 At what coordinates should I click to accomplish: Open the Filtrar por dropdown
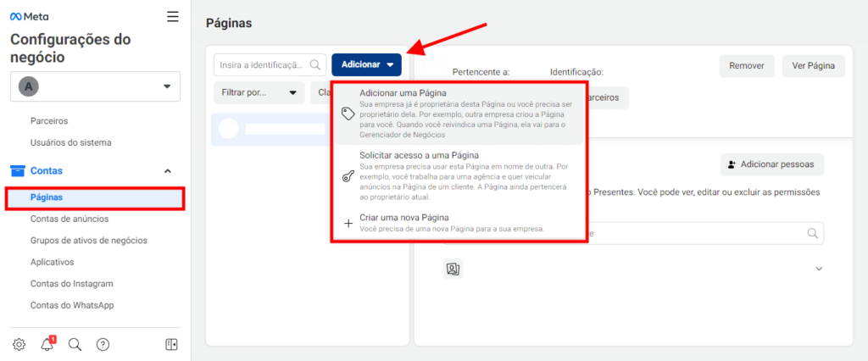[259, 93]
